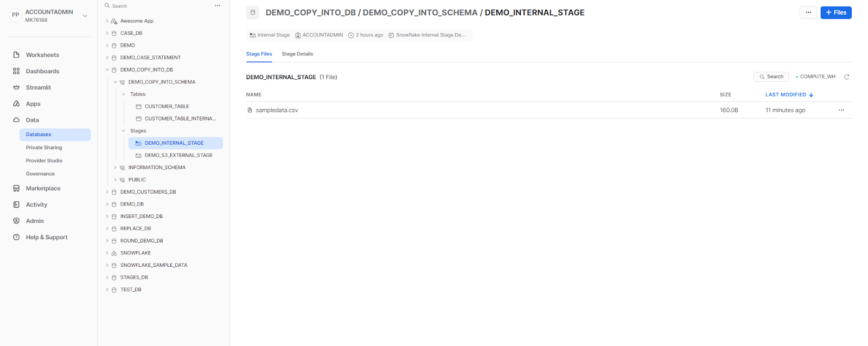This screenshot has height=346, width=868.
Task: Collapse the DEMO_COPY_INTO_SCHEMA tree node
Action: pyautogui.click(x=115, y=81)
